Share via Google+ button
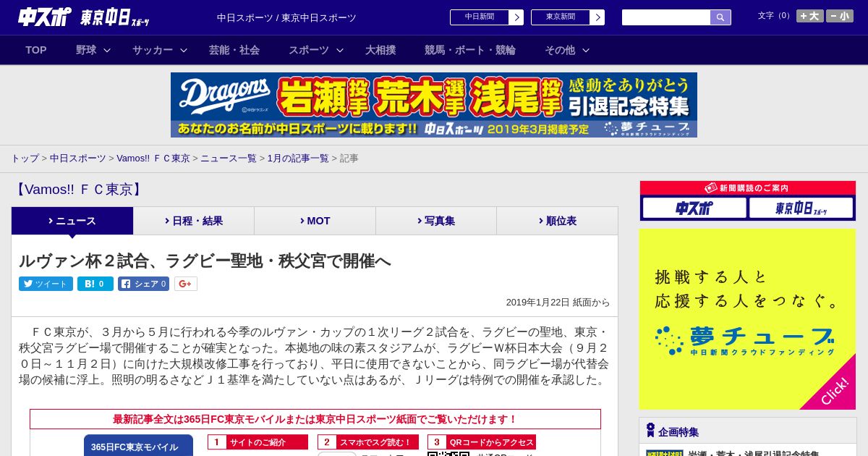Screen dimensions: 868x456 point(185,284)
